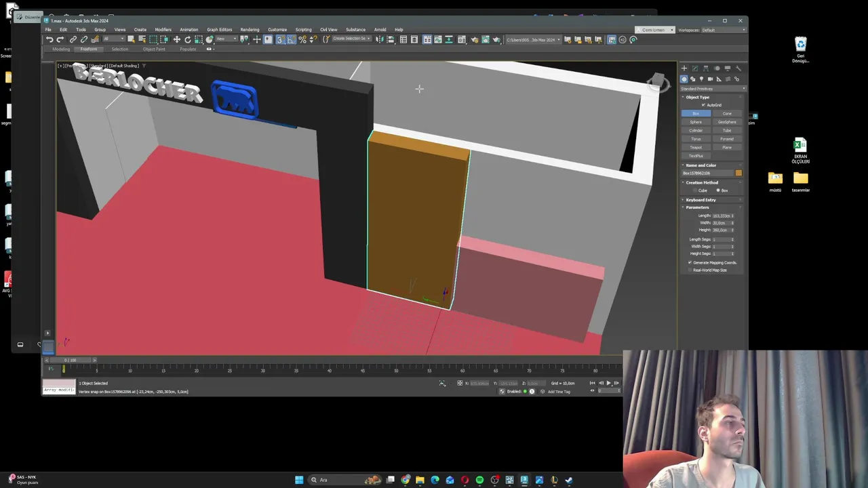
Task: Click the Box object name field
Action: [x=708, y=173]
